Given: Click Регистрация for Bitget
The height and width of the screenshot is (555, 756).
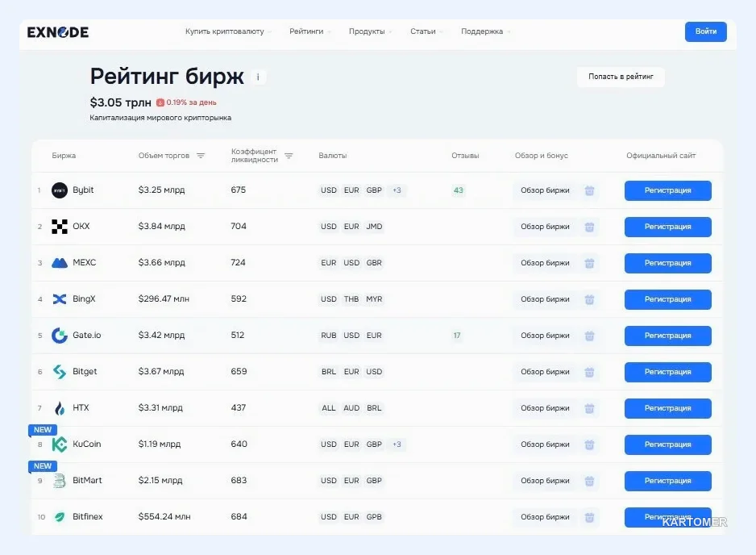Looking at the screenshot, I should [x=668, y=372].
